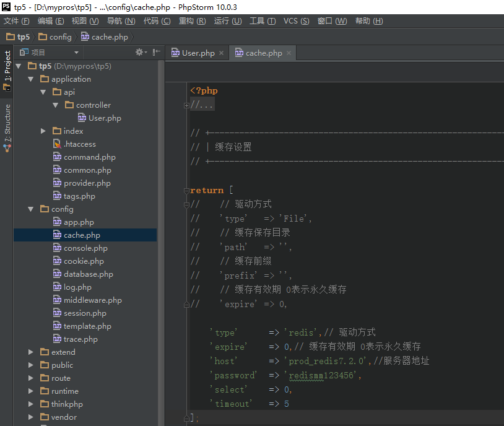The height and width of the screenshot is (426, 504).
Task: Open the 重构 (R) menu
Action: pyautogui.click(x=192, y=21)
